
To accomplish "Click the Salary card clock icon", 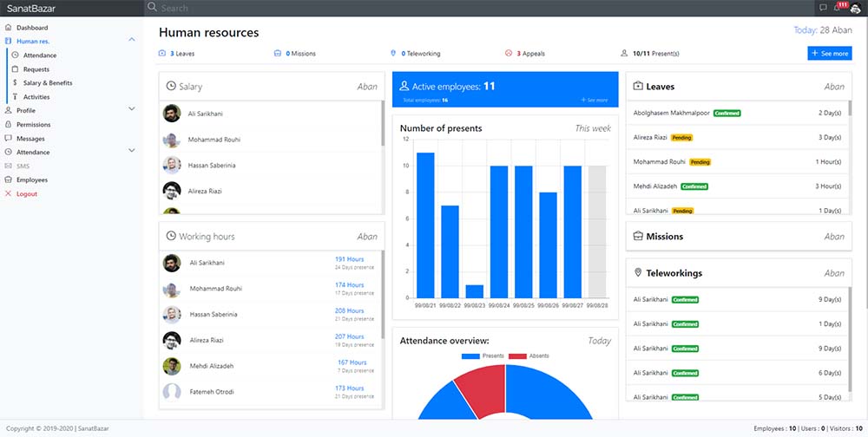I will click(171, 87).
